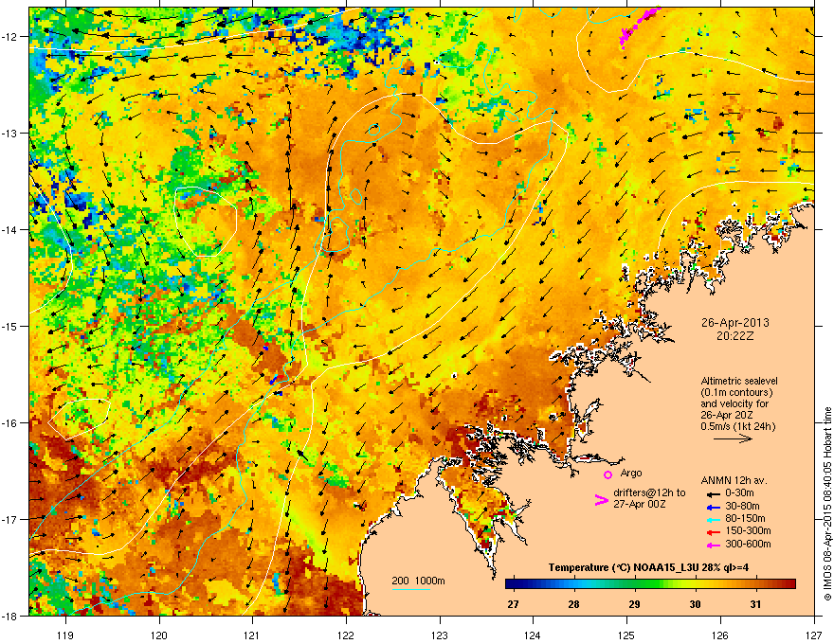Click the magenta 300-600m arrow legend symbol

[712, 545]
